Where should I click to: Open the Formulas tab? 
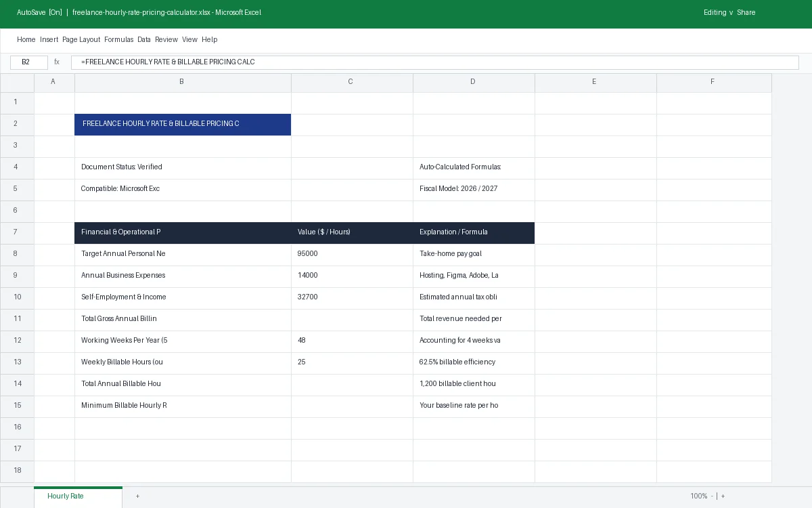click(x=119, y=39)
